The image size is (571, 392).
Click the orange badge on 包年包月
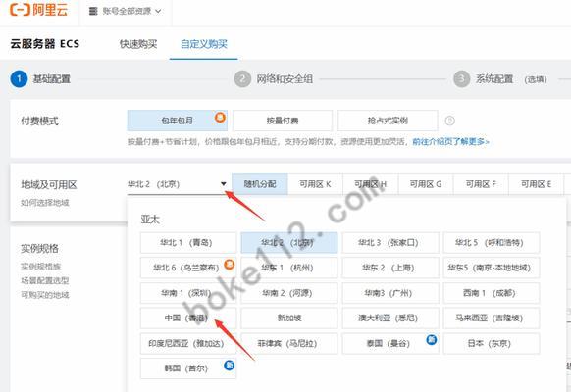coord(220,117)
